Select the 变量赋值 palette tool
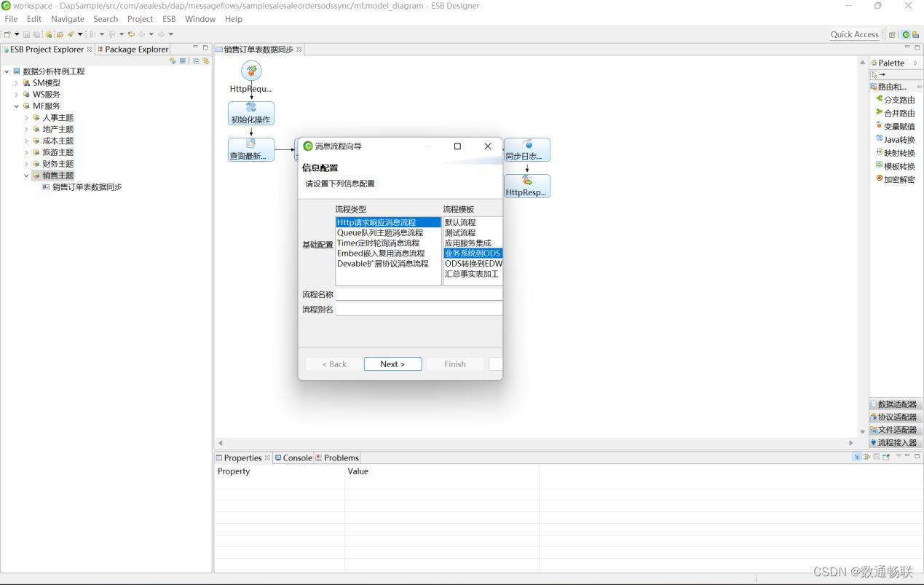Viewport: 924px width, 585px height. [896, 126]
